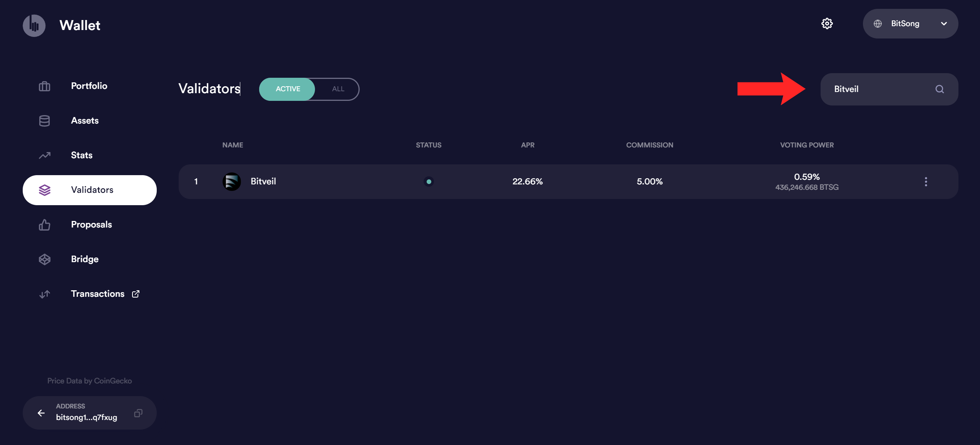The width and height of the screenshot is (980, 445).
Task: Open the Assets menu item
Action: coord(89,120)
